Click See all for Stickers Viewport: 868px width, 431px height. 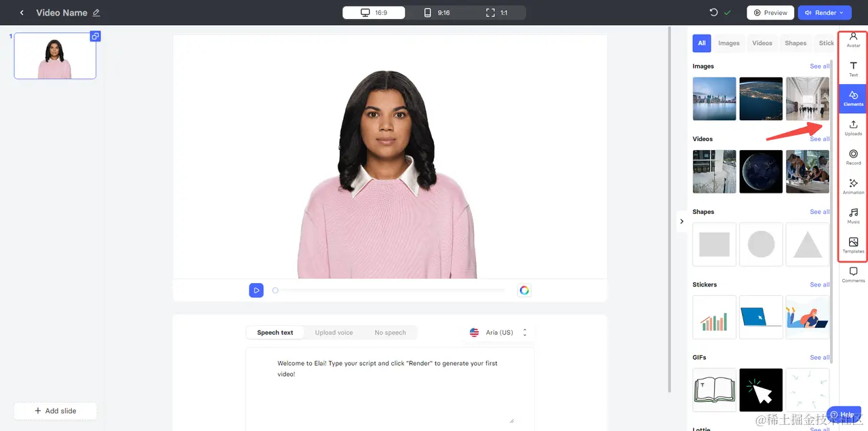[819, 284]
